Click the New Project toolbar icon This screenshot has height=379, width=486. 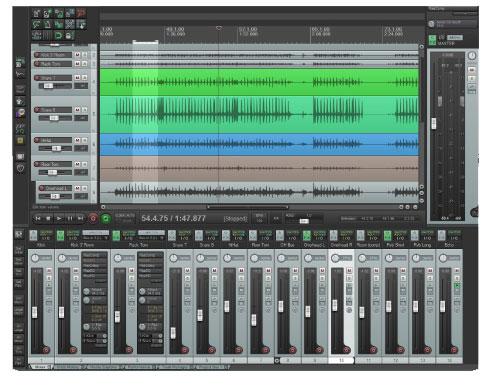(37, 13)
